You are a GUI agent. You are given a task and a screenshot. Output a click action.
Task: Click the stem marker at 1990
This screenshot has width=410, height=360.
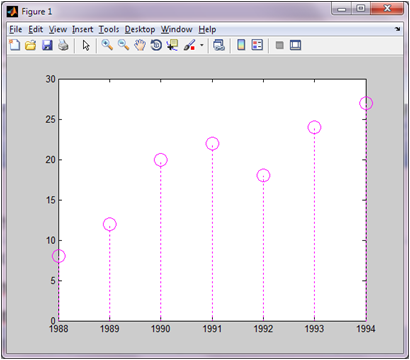pyautogui.click(x=161, y=160)
